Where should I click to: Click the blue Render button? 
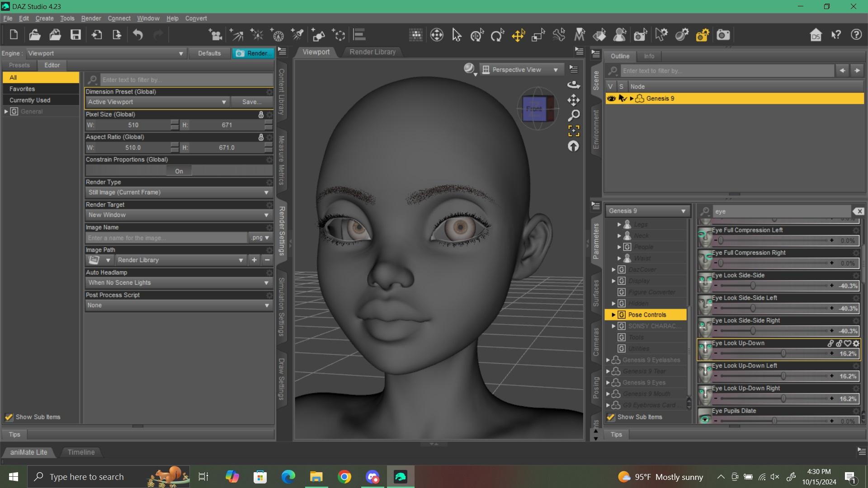tap(254, 53)
